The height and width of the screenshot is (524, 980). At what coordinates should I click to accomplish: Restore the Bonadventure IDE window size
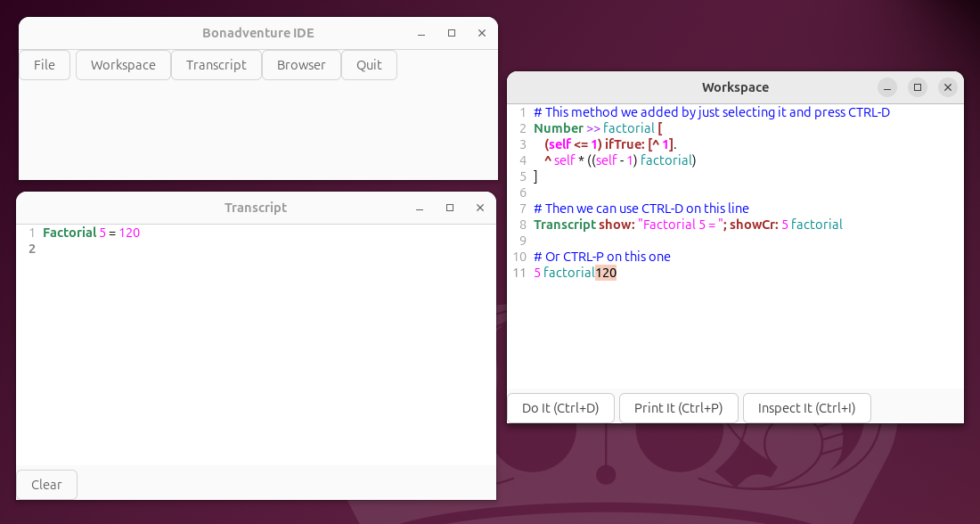pos(451,32)
